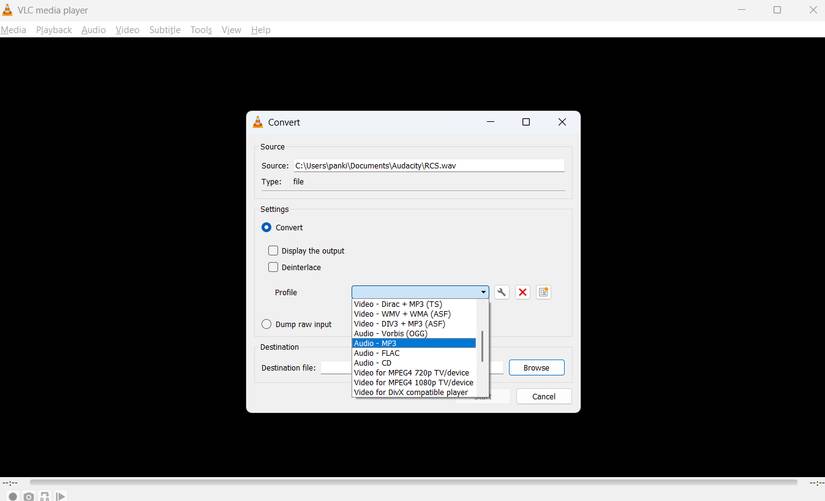
Task: Open the Video menu
Action: [x=127, y=30]
